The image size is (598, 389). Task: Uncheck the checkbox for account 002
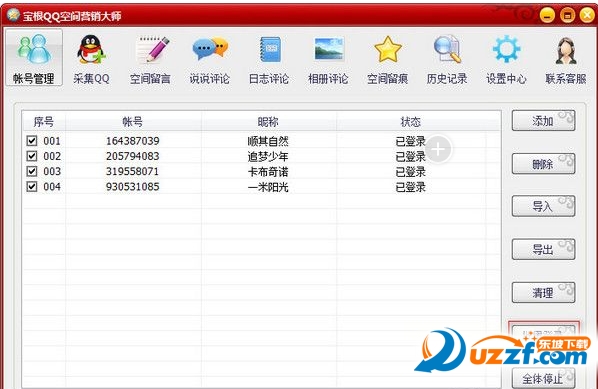click(32, 156)
